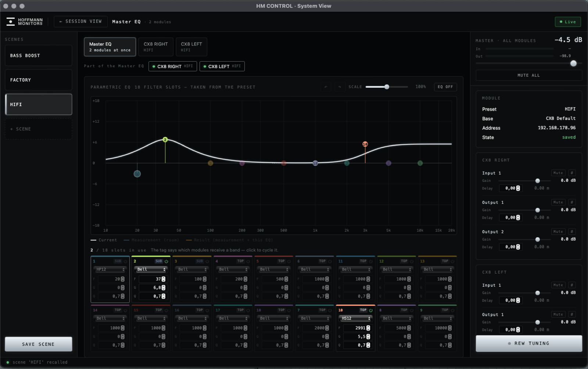Click the CX8 RIGHT Input 1 delay field
588x369 pixels.
point(510,188)
